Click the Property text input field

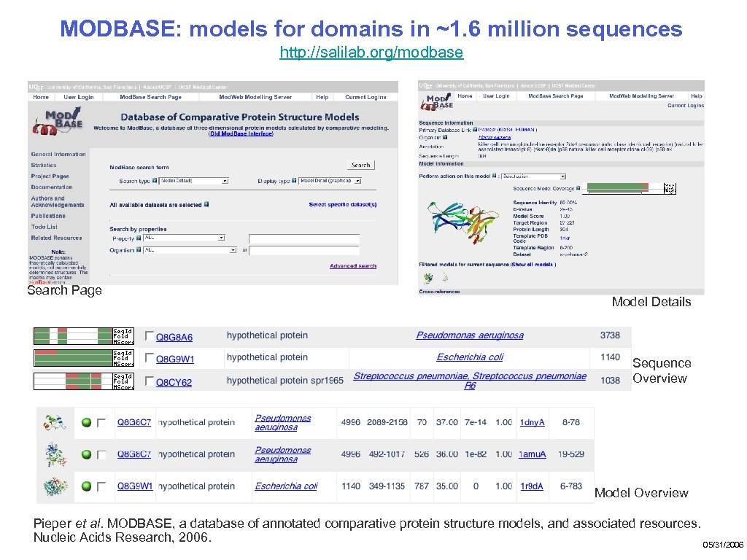pyautogui.click(x=304, y=238)
